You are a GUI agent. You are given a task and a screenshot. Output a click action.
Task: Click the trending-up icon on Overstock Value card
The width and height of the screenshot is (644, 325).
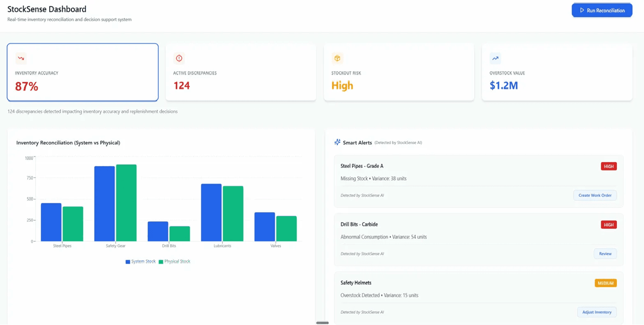click(x=495, y=58)
